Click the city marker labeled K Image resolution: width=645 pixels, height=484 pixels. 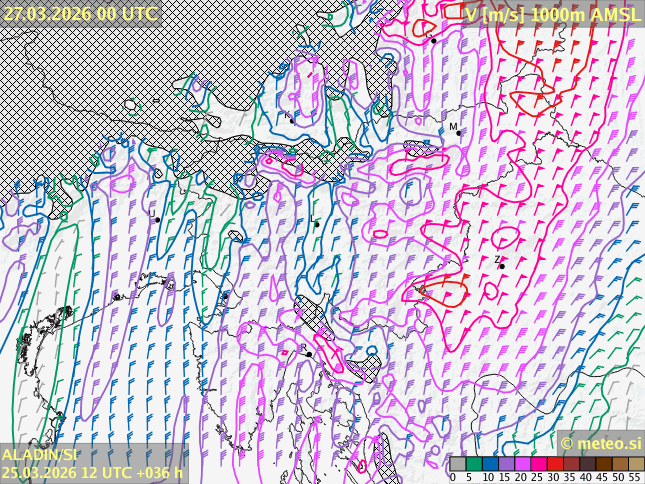tap(291, 119)
